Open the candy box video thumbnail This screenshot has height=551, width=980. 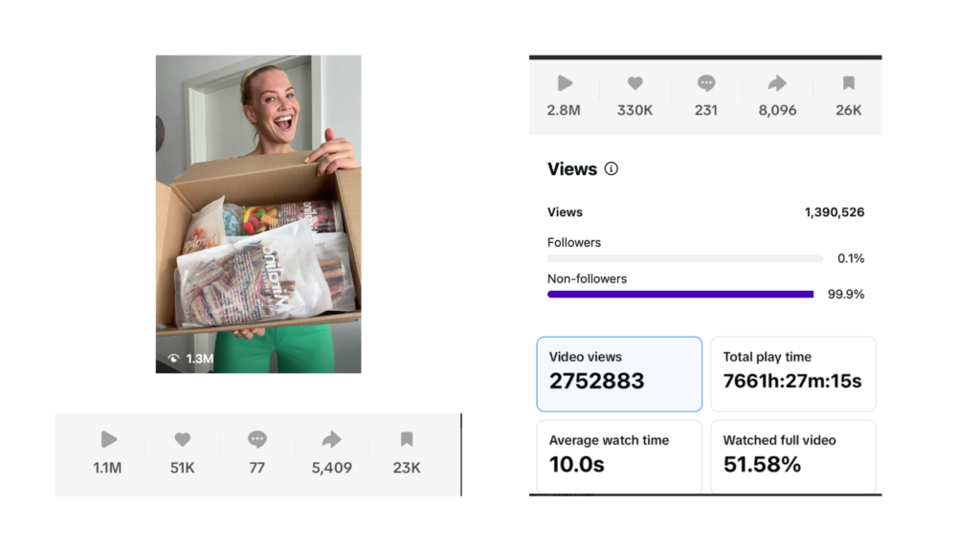tap(258, 213)
